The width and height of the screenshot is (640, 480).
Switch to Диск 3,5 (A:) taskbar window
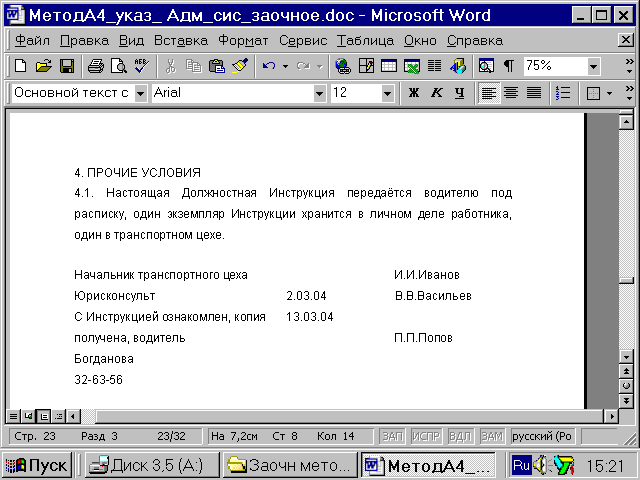(x=152, y=465)
